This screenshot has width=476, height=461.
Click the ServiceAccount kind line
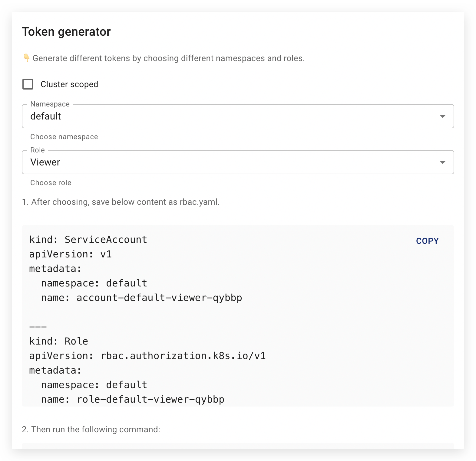point(88,239)
